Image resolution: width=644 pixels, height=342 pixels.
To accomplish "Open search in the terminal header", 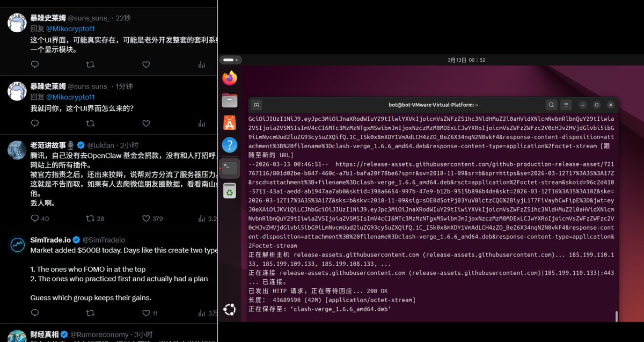I will click(551, 105).
